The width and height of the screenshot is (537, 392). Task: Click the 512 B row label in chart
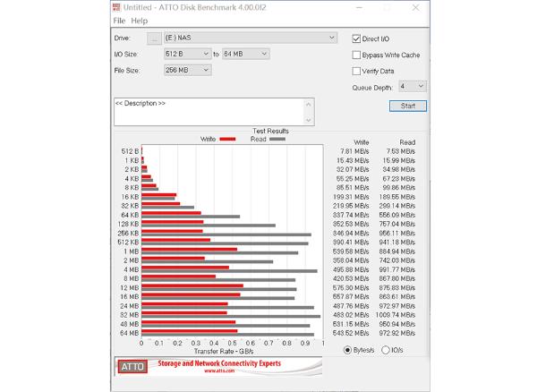130,151
